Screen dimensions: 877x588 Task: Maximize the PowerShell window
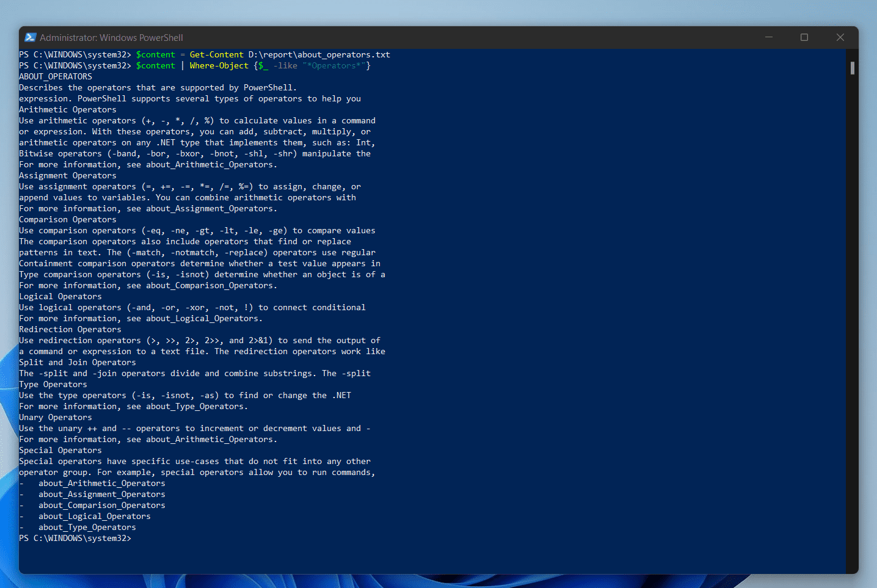point(804,37)
